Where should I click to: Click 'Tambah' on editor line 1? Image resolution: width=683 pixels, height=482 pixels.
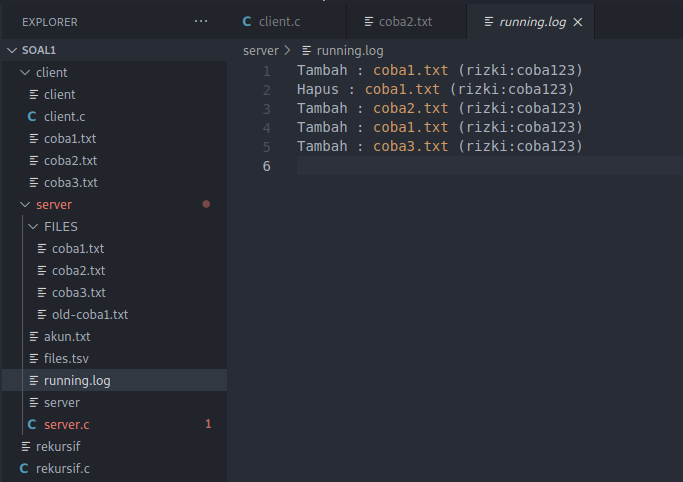(x=322, y=70)
